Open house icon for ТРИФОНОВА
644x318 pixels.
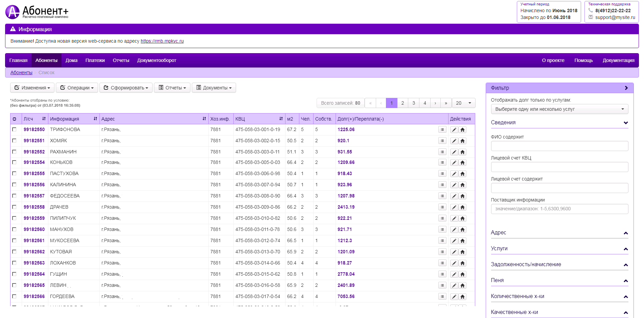coord(462,130)
